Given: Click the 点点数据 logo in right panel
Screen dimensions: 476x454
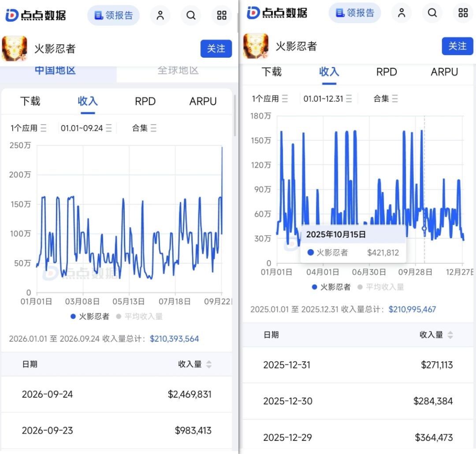Looking at the screenshot, I should (x=277, y=13).
